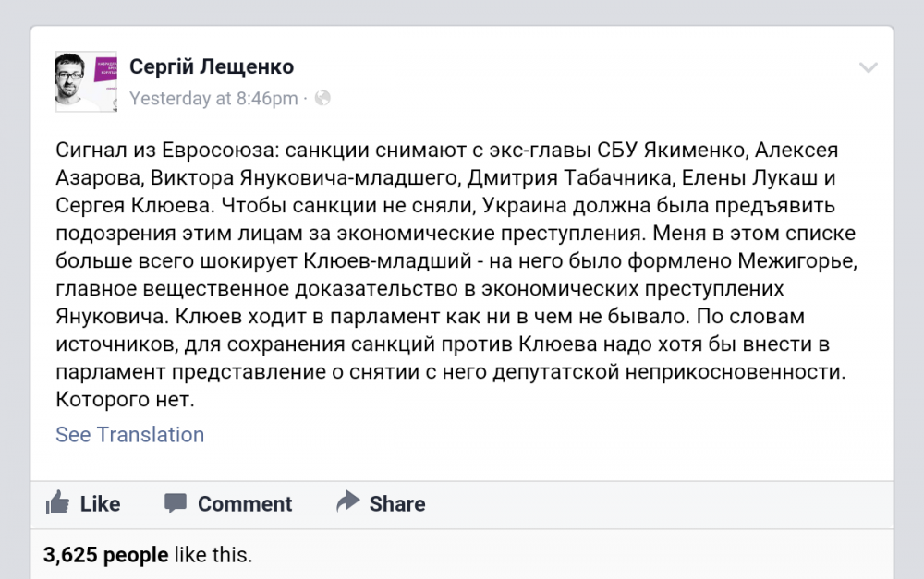Click the Like thumbs-up icon
Screen dimensions: 924x579
coord(57,503)
